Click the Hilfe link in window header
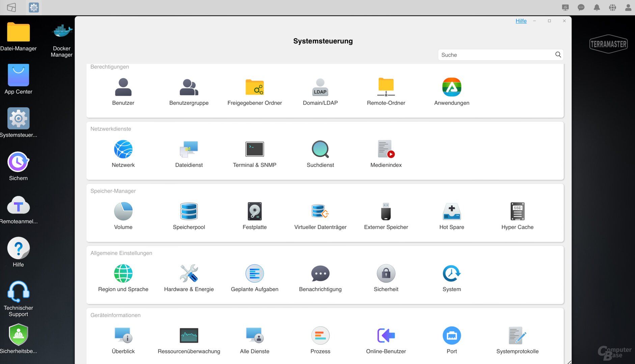The height and width of the screenshot is (364, 635). point(521,21)
